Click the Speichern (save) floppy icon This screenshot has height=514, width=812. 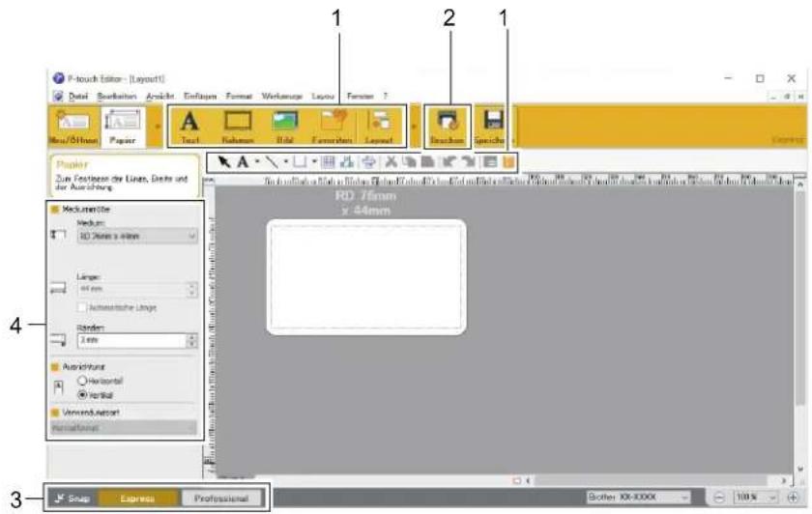coord(492,126)
